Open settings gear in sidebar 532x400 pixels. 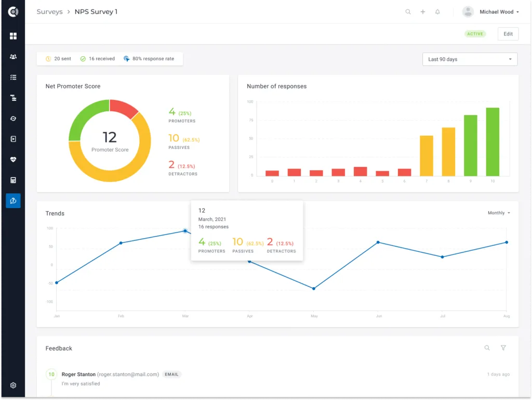pyautogui.click(x=13, y=385)
